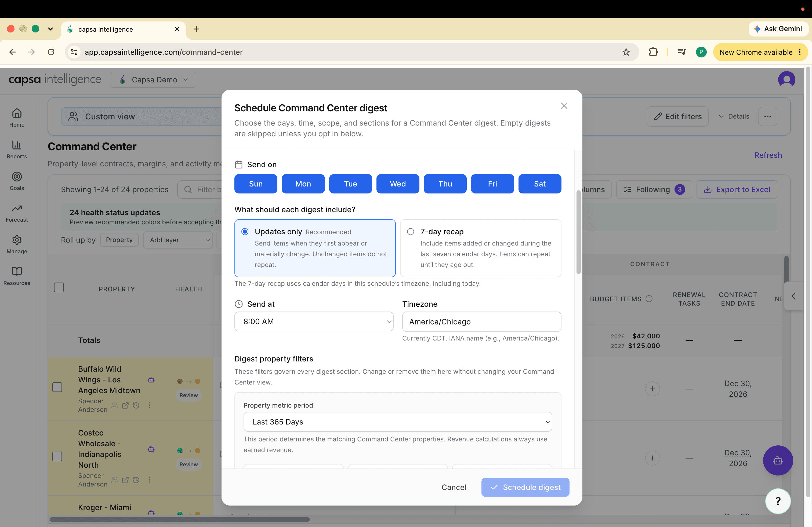Open Chrome tab search chevron
The image size is (812, 527).
[x=50, y=29]
